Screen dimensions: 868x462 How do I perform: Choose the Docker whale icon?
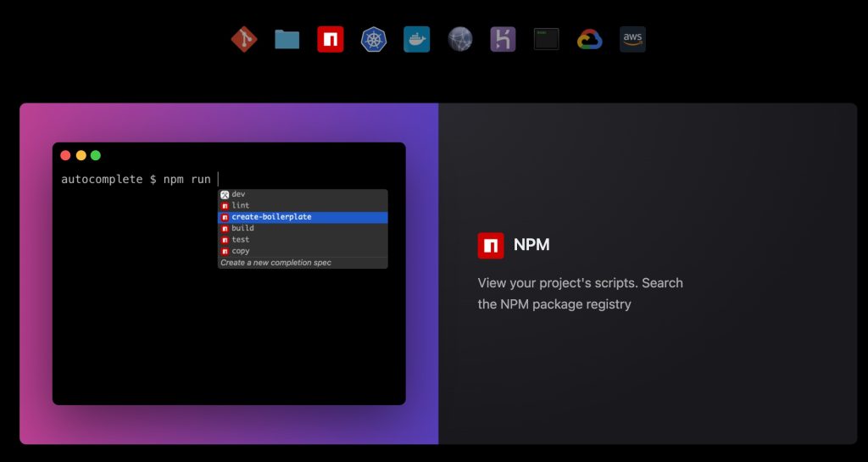tap(417, 39)
